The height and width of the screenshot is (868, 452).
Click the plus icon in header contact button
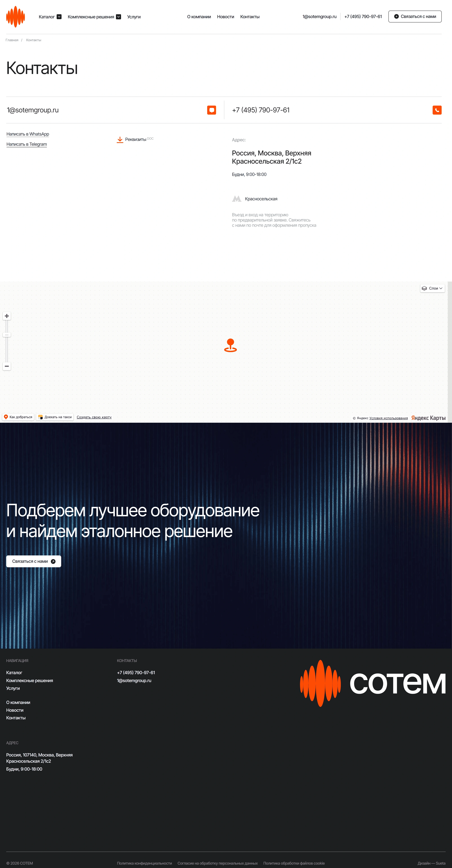tap(396, 17)
